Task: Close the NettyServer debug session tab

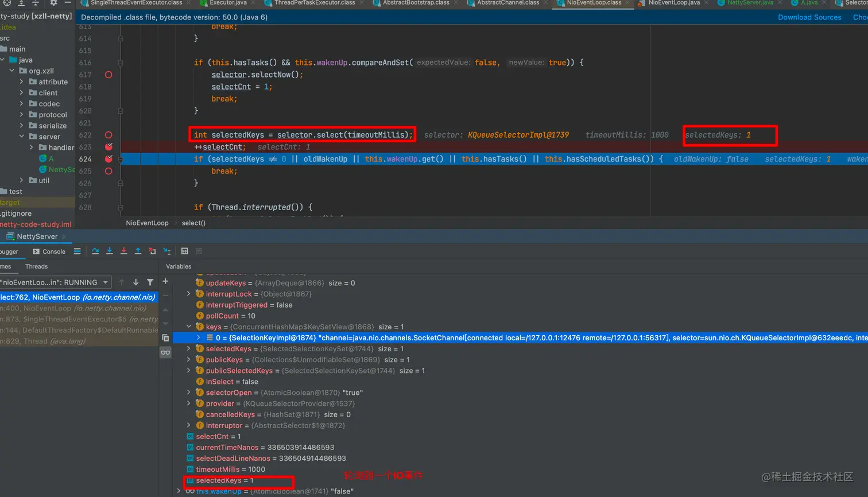Action: (64, 236)
